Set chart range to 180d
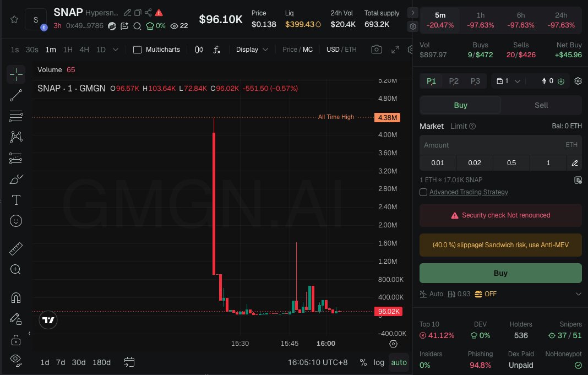The height and width of the screenshot is (375, 588). tap(102, 362)
